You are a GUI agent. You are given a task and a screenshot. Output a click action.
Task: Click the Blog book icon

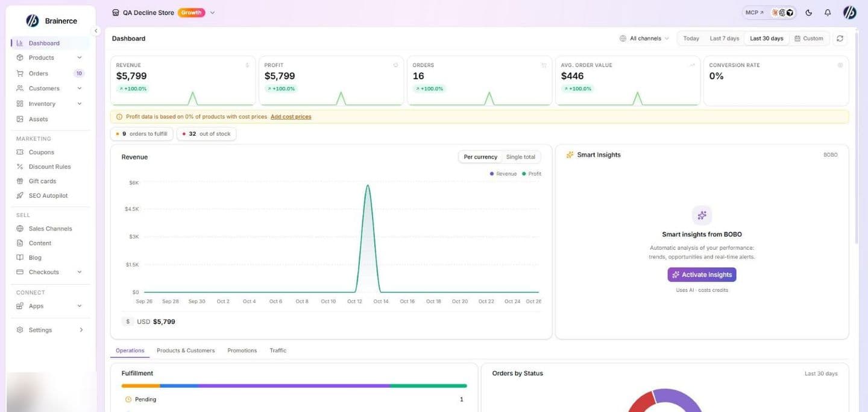[20, 258]
